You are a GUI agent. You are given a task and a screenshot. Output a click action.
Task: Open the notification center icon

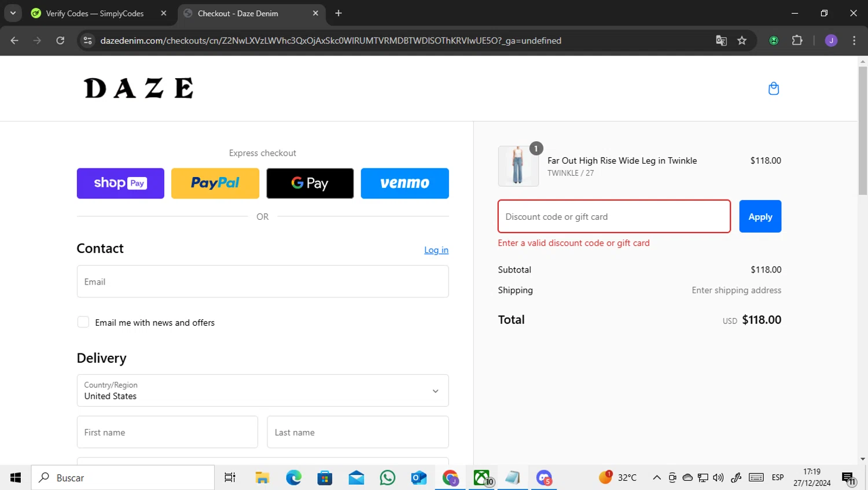(x=848, y=478)
